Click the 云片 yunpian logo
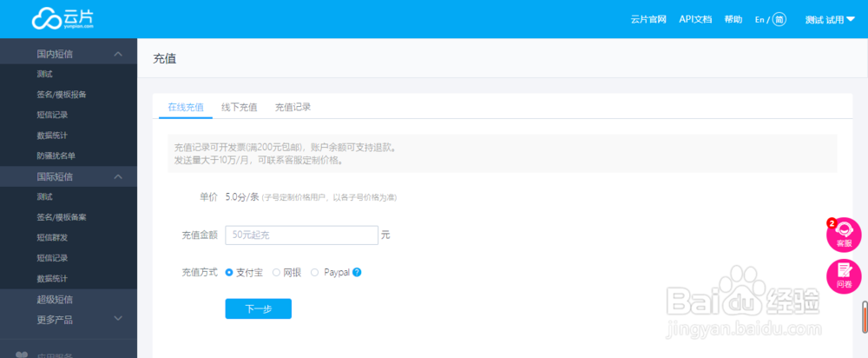Screen dimensions: 868x358 click(62, 18)
